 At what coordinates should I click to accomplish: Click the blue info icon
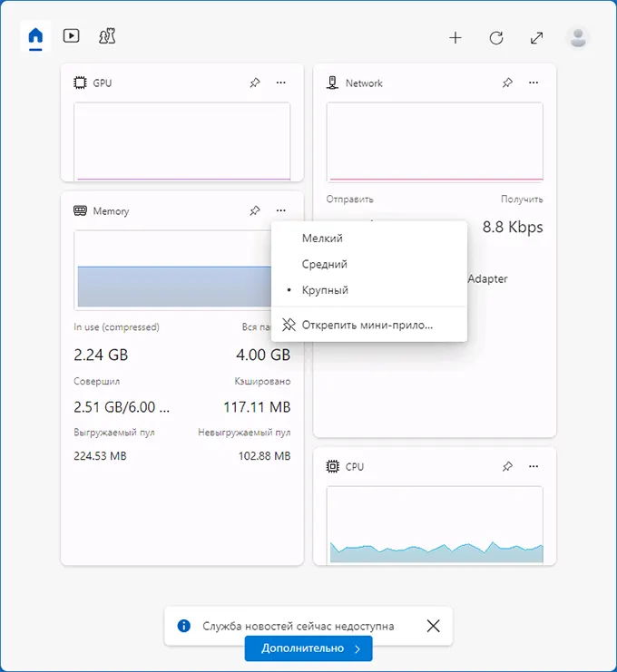point(184,626)
